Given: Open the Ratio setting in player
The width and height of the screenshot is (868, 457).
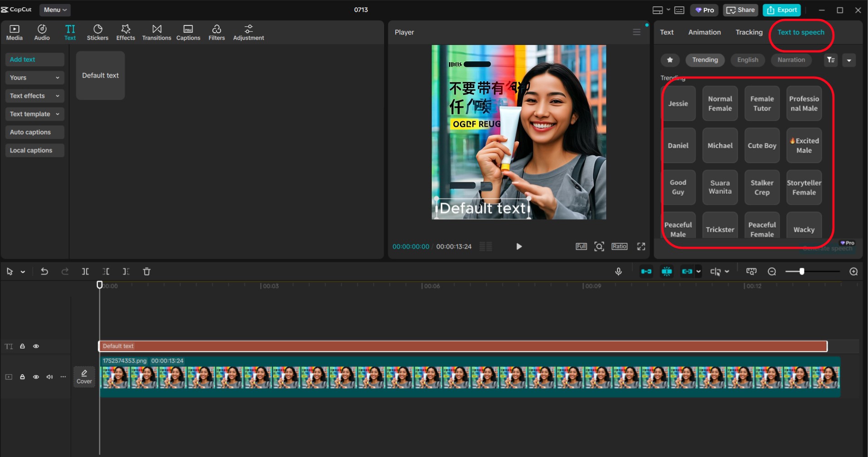Looking at the screenshot, I should [x=619, y=246].
